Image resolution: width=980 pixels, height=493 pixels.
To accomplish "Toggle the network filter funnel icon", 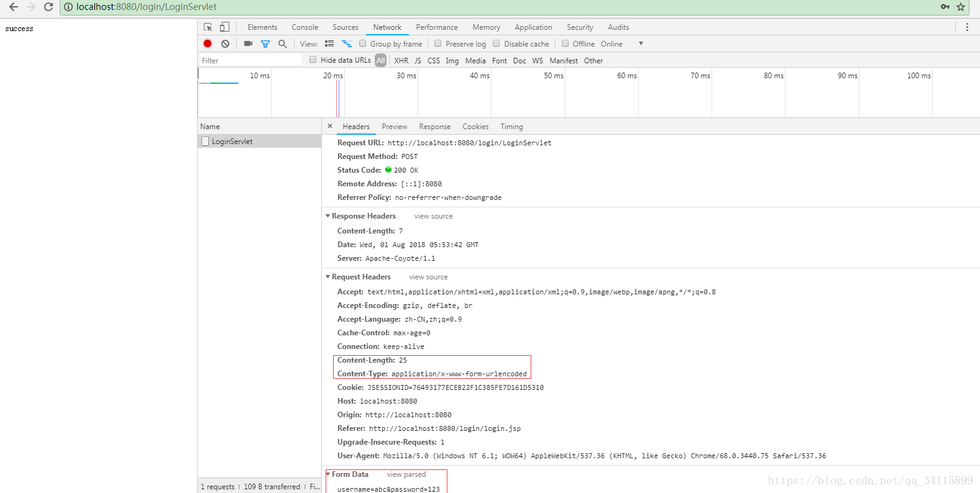I will pyautogui.click(x=265, y=43).
